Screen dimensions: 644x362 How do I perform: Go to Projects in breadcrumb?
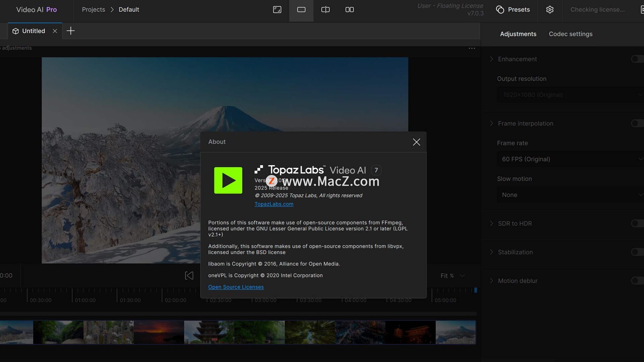(93, 10)
